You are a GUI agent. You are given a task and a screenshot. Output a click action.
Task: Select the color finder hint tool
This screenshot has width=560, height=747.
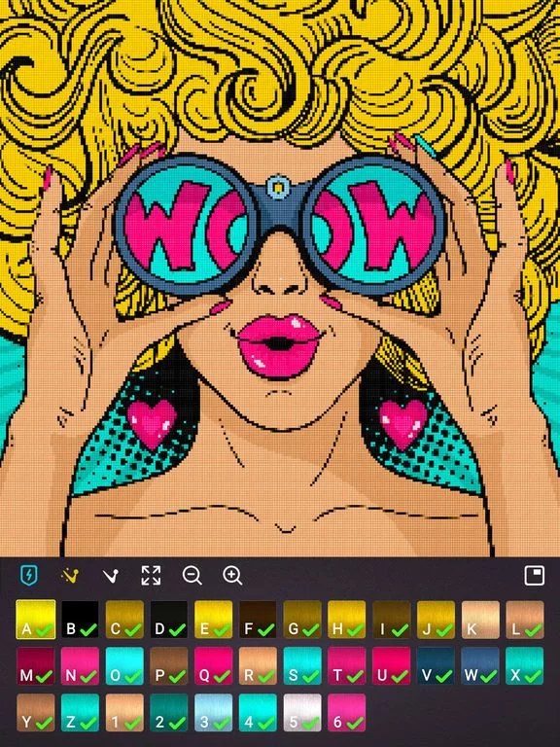(x=111, y=576)
